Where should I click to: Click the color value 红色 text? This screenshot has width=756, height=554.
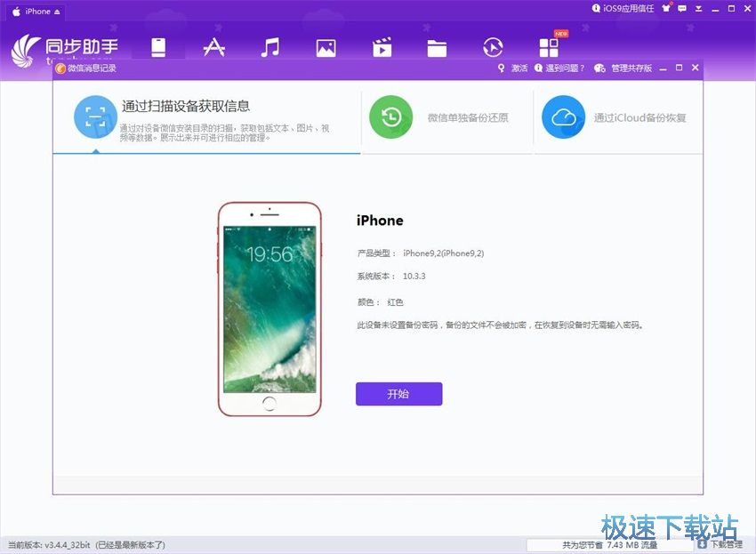[395, 302]
